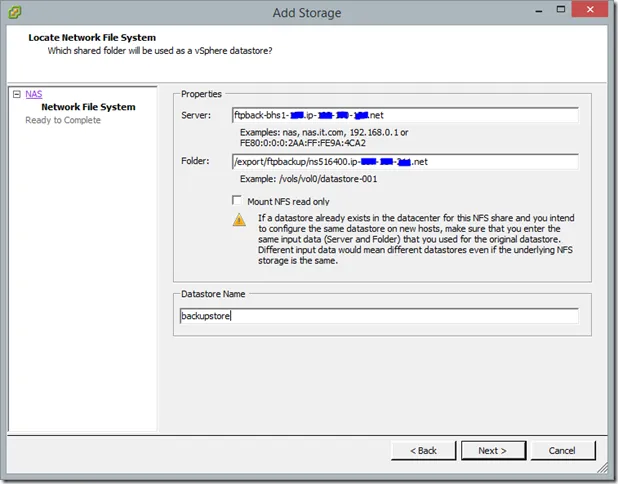This screenshot has width=618, height=484.
Task: Maximize the Add Storage window
Action: [x=560, y=9]
